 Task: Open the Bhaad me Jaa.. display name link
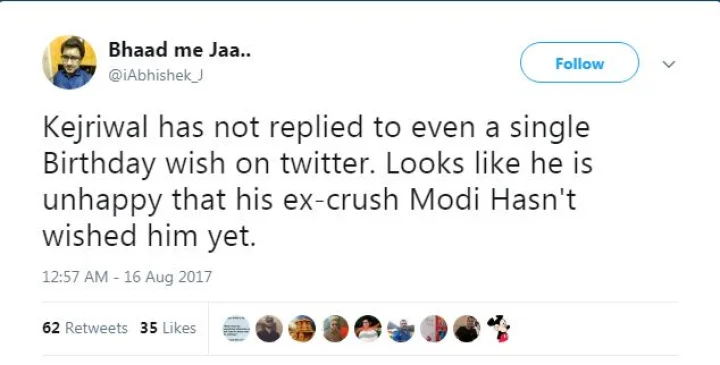coord(180,50)
